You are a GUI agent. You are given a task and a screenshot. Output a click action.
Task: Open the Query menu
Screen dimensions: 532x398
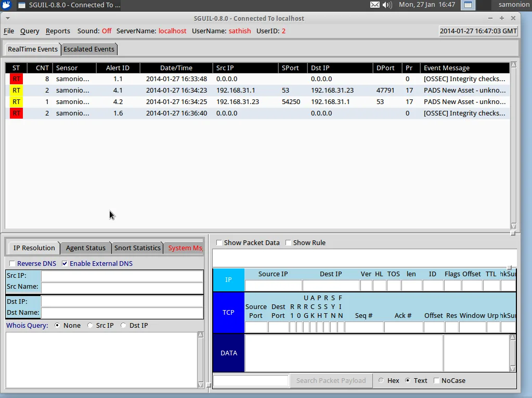click(30, 31)
